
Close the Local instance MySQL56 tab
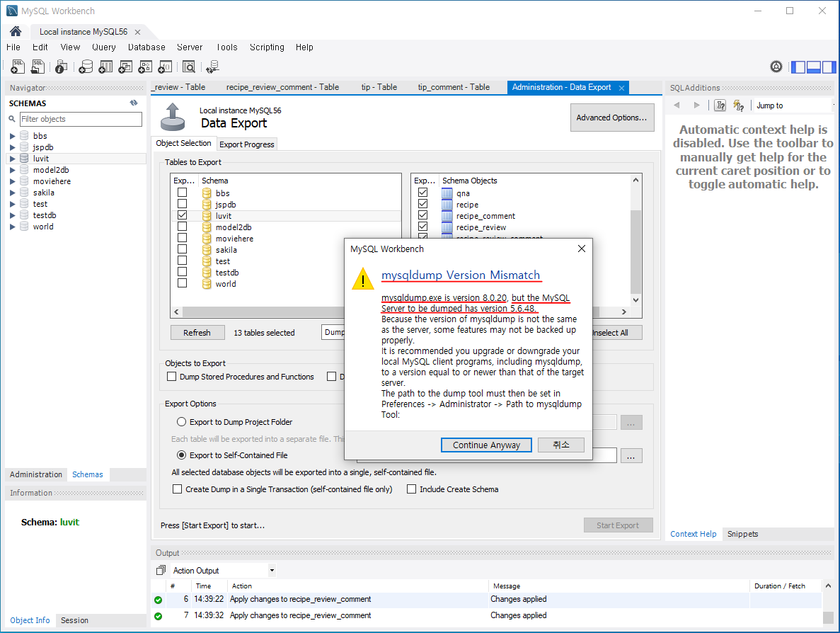click(138, 32)
